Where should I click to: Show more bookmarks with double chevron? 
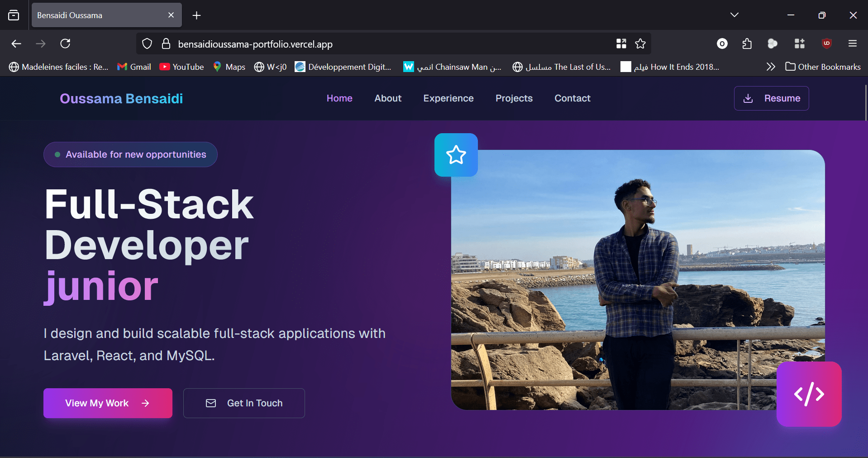coord(771,67)
